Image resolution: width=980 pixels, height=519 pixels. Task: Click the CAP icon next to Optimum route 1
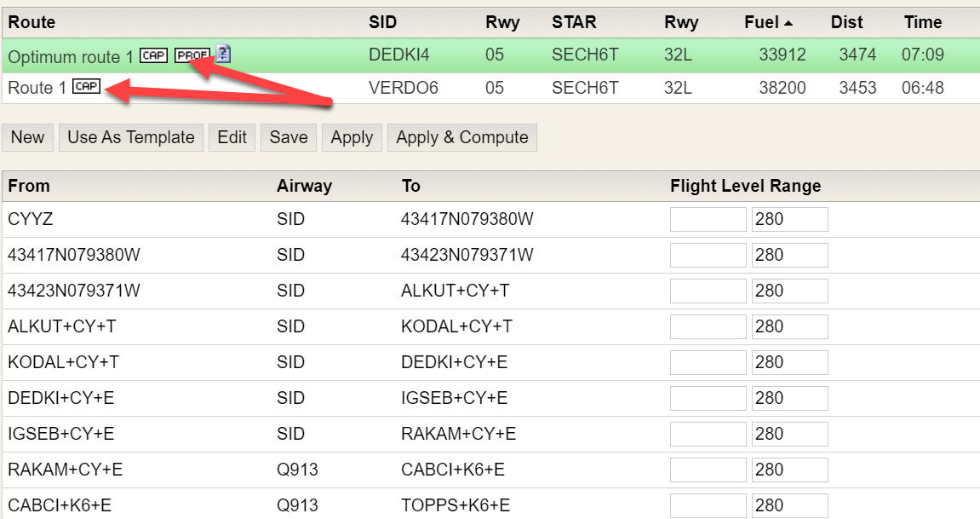[x=154, y=55]
